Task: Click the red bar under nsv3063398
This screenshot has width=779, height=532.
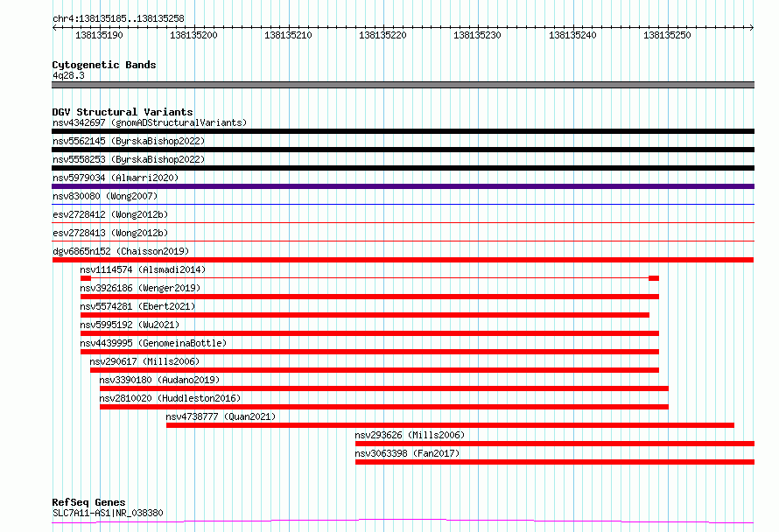Action: [555, 462]
